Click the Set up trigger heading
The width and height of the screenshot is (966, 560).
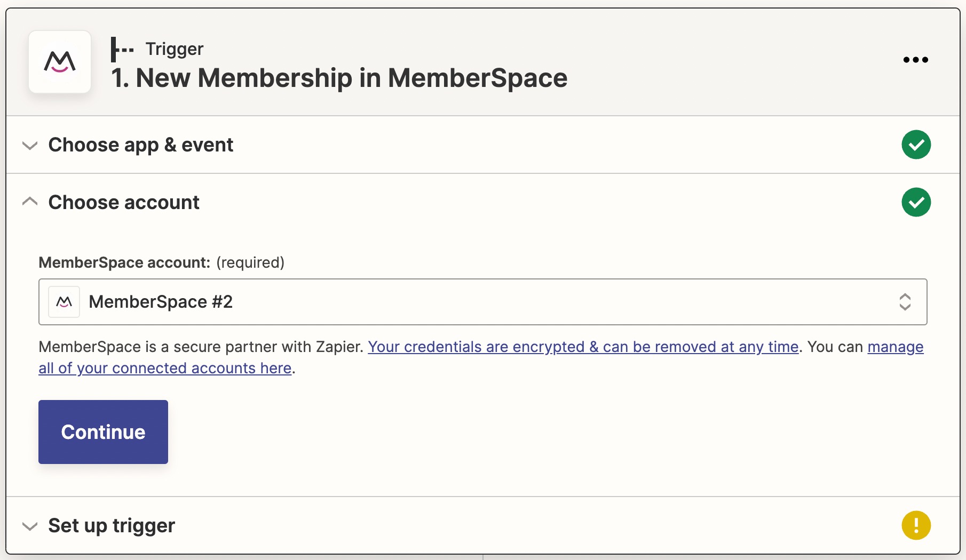pyautogui.click(x=111, y=525)
